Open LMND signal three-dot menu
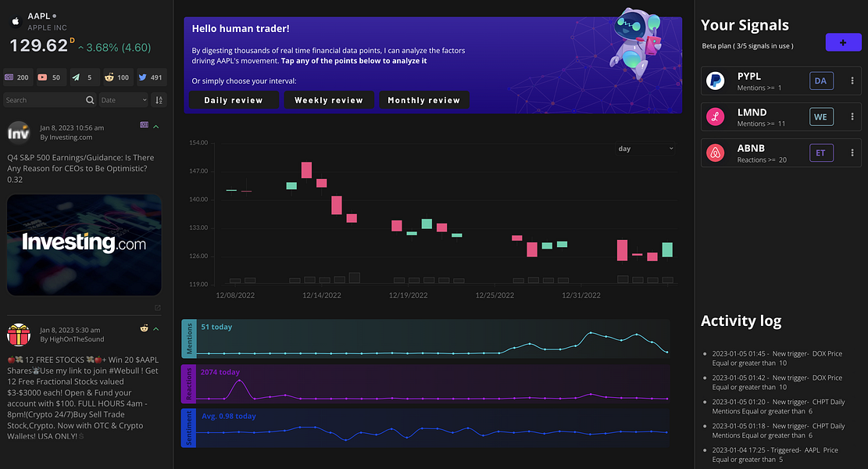 [852, 116]
